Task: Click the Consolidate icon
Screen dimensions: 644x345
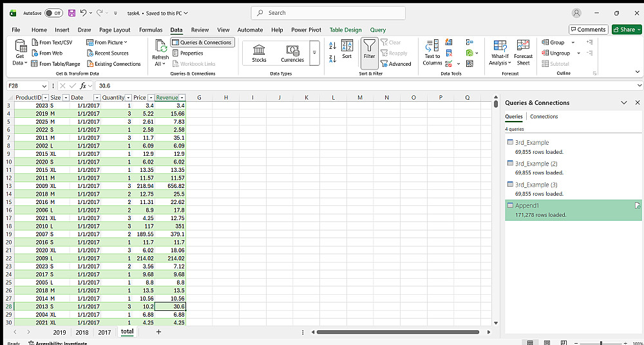Action: tap(469, 42)
